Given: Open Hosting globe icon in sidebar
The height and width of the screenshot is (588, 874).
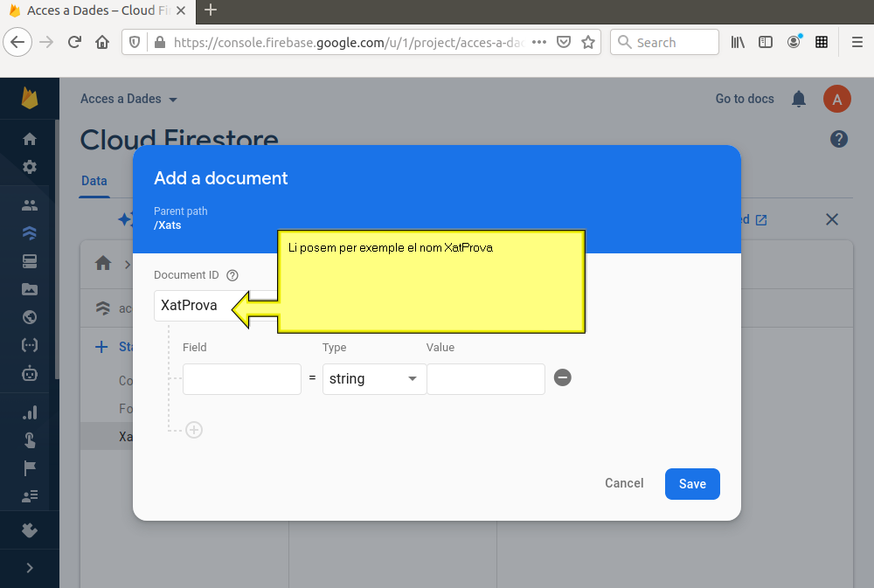Looking at the screenshot, I should [x=30, y=317].
